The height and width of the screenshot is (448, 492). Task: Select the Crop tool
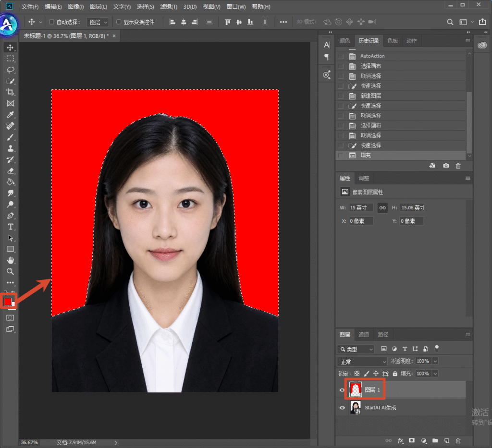[11, 92]
